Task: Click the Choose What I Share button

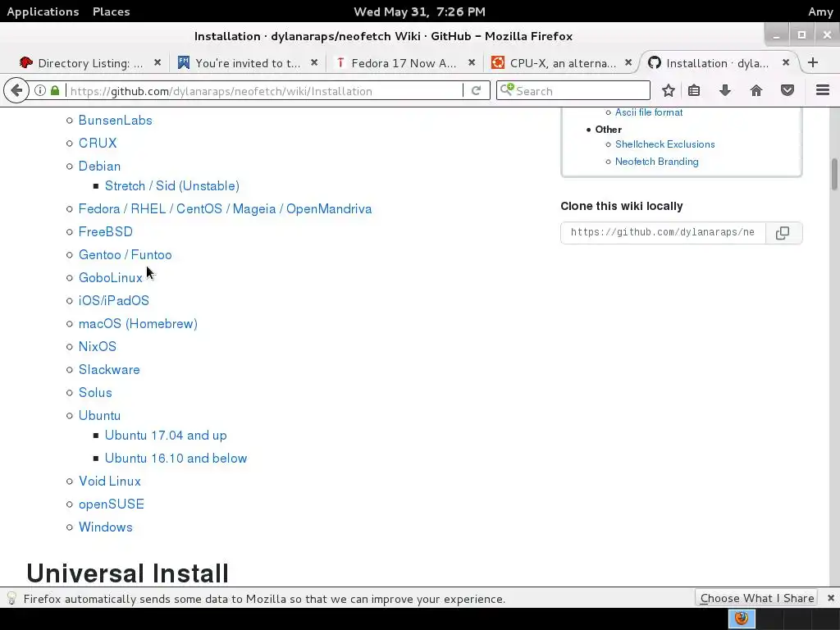Action: tap(756, 598)
